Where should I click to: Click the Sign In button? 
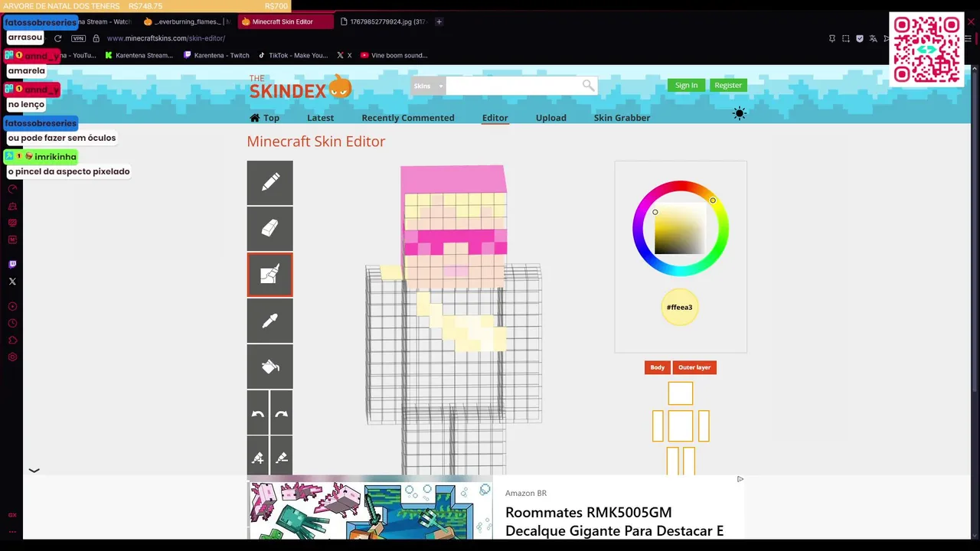click(x=686, y=85)
